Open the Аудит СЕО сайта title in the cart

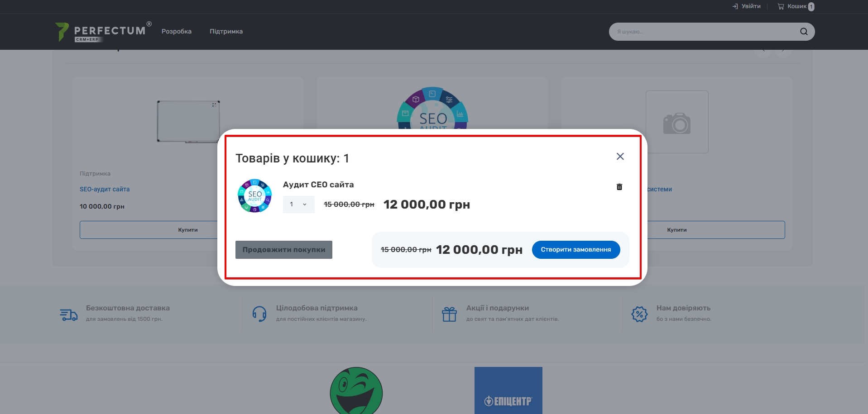[318, 185]
